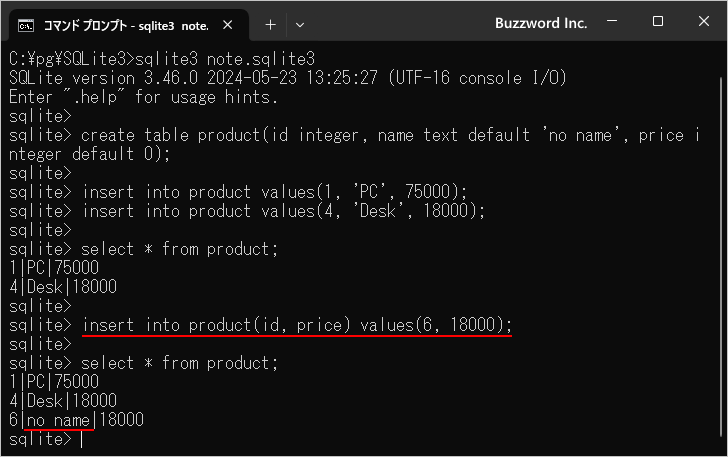Select the コマンド プロンプト tab

pos(126,26)
